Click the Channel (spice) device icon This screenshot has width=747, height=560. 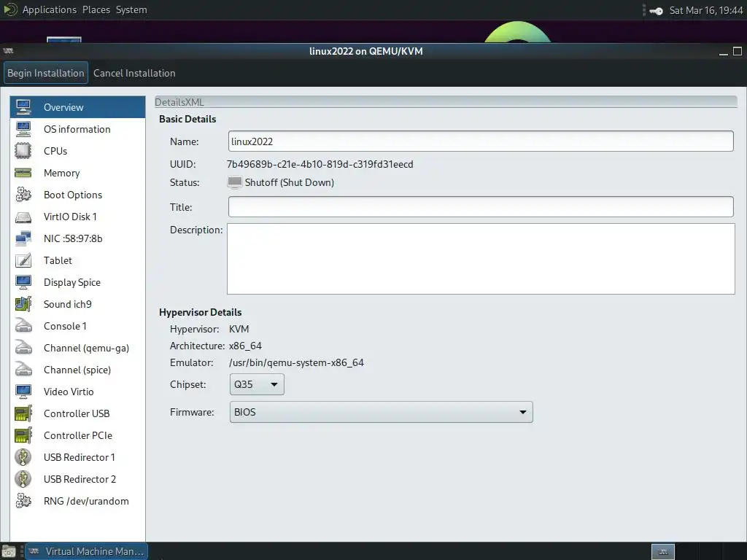tap(23, 370)
